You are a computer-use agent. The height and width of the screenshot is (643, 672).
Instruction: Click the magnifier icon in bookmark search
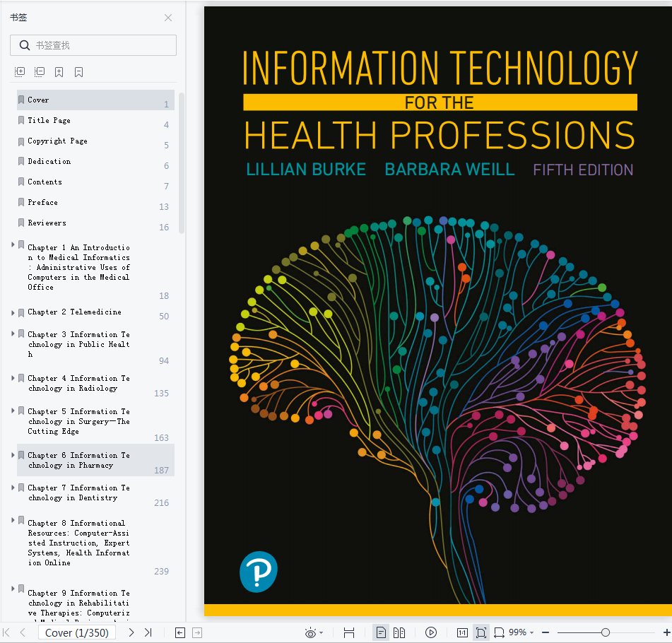tap(25, 45)
